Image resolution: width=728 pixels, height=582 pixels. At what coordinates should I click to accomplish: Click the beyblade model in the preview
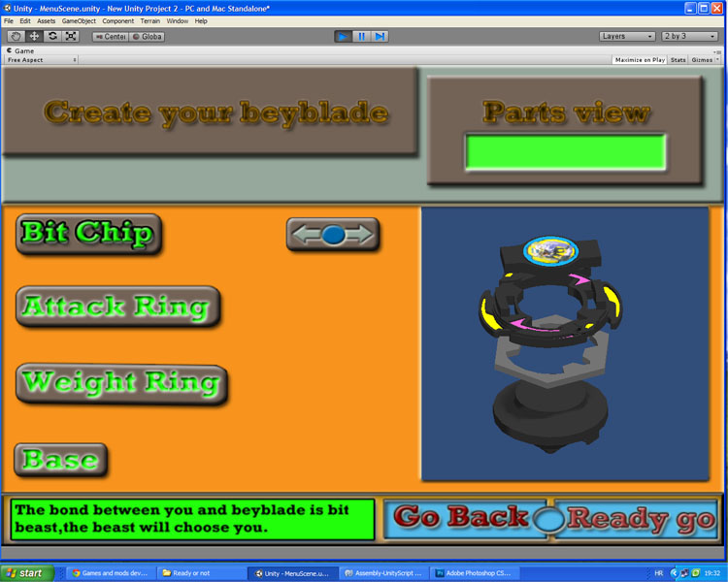[550, 343]
